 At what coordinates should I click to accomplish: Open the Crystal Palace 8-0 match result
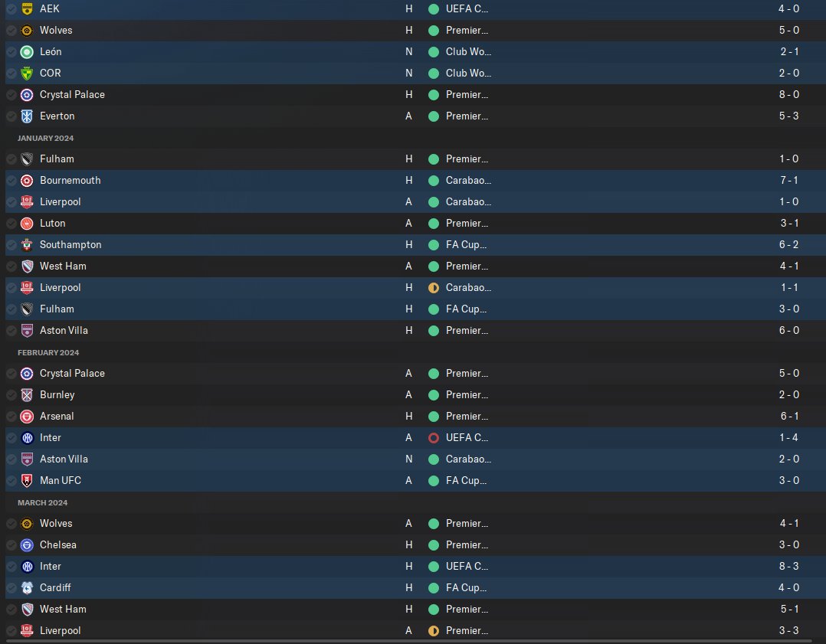coord(788,95)
